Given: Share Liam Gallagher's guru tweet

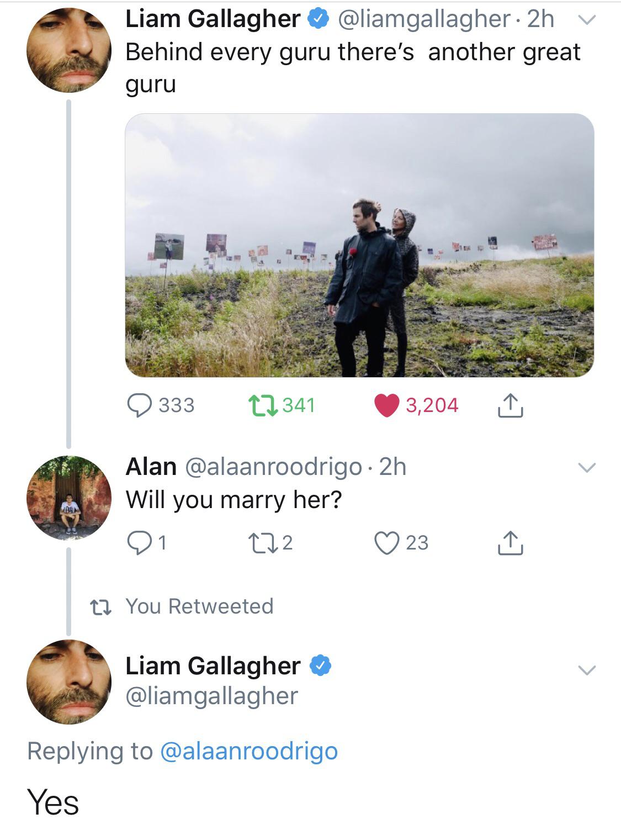Looking at the screenshot, I should [x=509, y=405].
